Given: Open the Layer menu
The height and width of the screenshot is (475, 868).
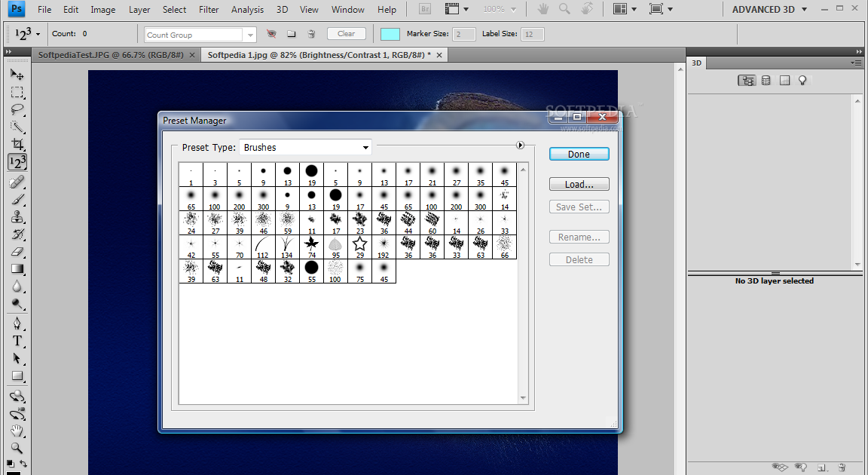Looking at the screenshot, I should 139,9.
